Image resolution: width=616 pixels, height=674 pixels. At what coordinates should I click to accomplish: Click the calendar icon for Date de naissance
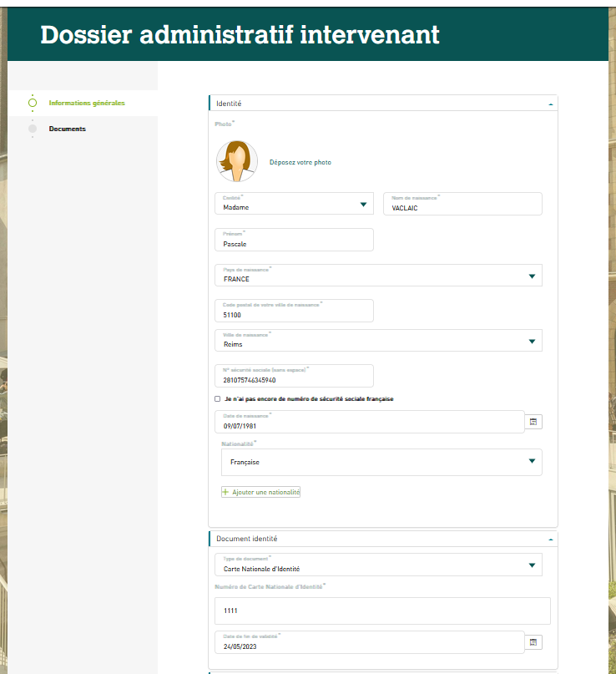click(534, 422)
